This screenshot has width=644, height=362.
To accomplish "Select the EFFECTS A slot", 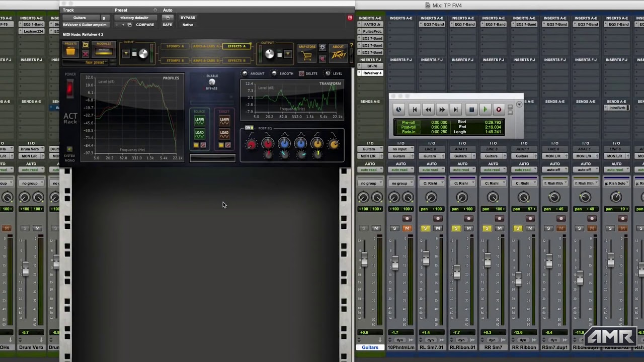I will pyautogui.click(x=237, y=46).
